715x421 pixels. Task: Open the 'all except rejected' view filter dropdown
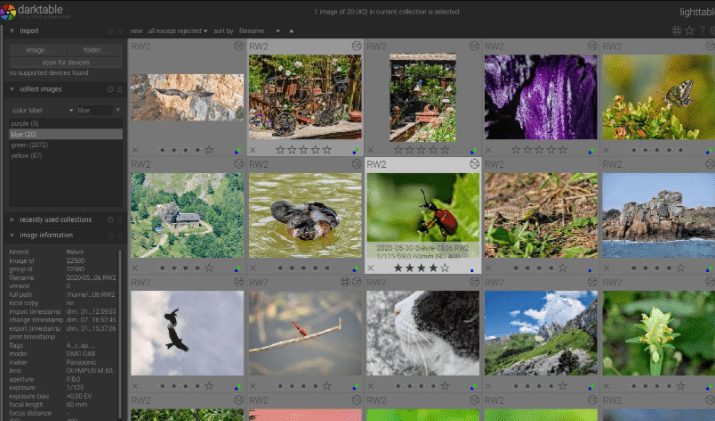pos(177,31)
